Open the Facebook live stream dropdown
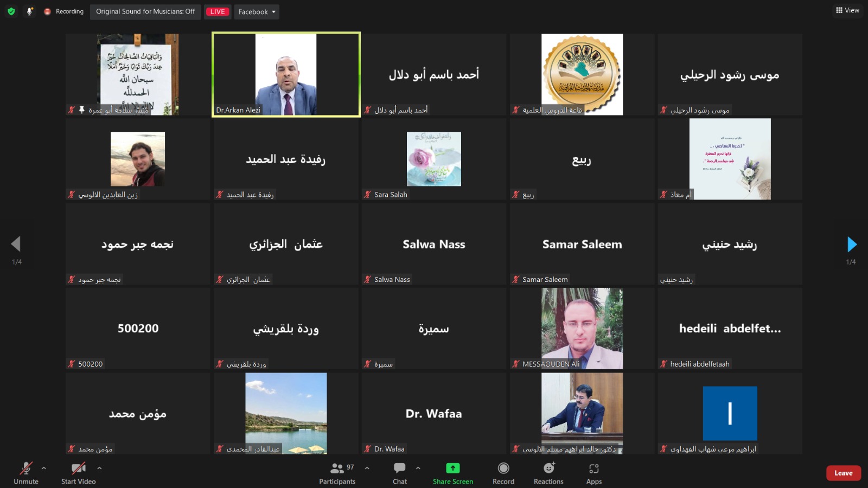Screen dimensions: 868x488 pyautogui.click(x=257, y=12)
